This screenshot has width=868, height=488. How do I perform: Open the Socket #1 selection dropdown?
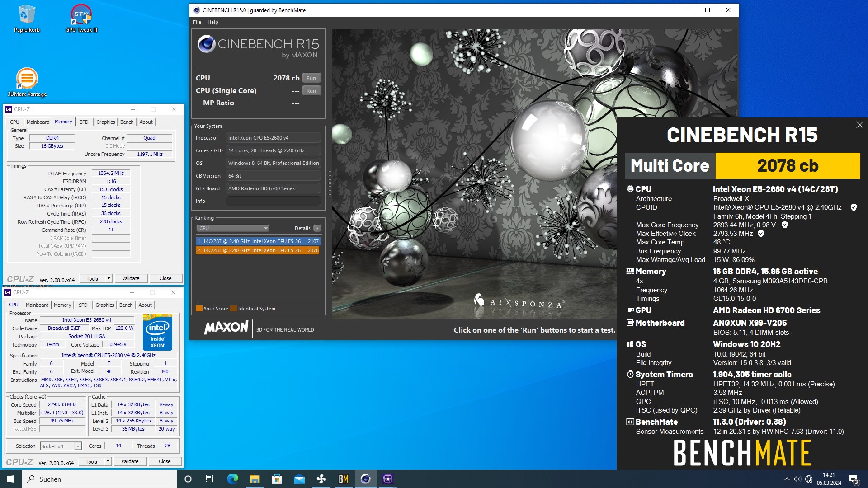point(61,446)
